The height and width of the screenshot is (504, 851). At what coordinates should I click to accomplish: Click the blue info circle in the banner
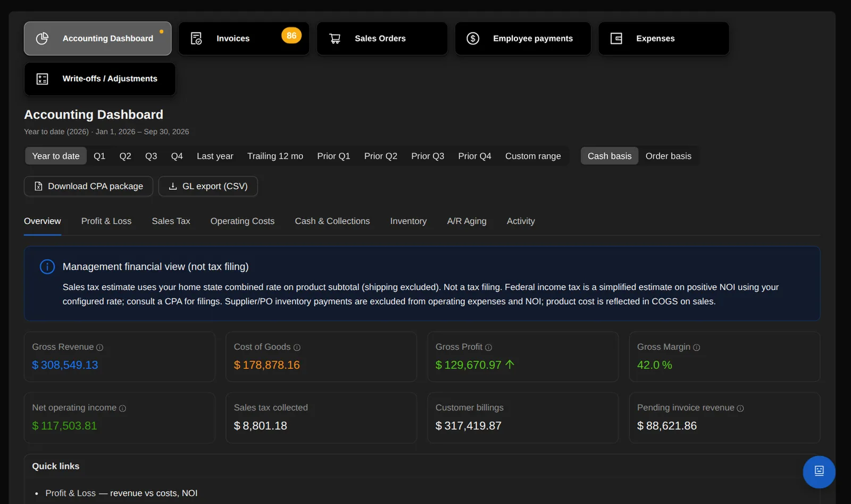pyautogui.click(x=47, y=266)
